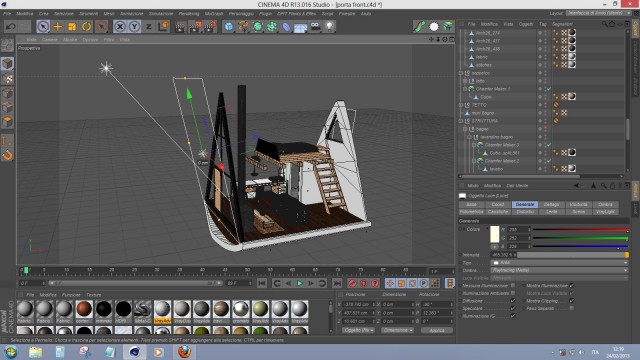Image resolution: width=640 pixels, height=360 pixels.
Task: Toggle the Diffusione checkbox
Action: tap(513, 301)
